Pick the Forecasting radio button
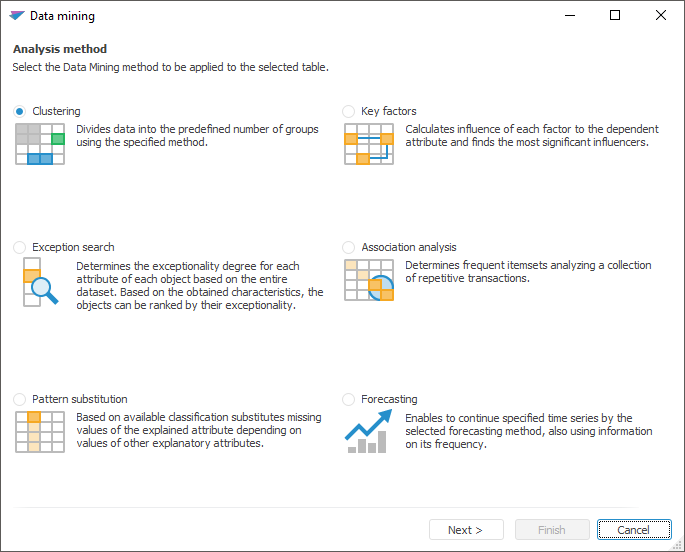 (x=348, y=399)
